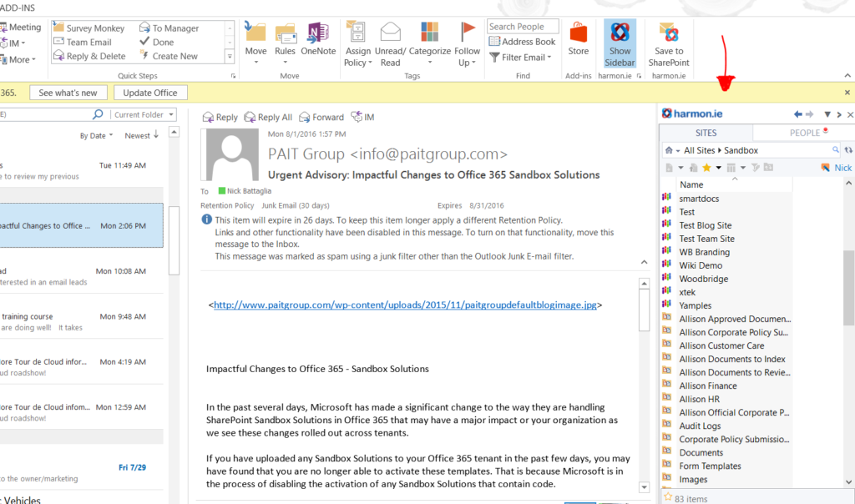Open the Test Team Site entry
This screenshot has width=855, height=504.
tap(706, 239)
